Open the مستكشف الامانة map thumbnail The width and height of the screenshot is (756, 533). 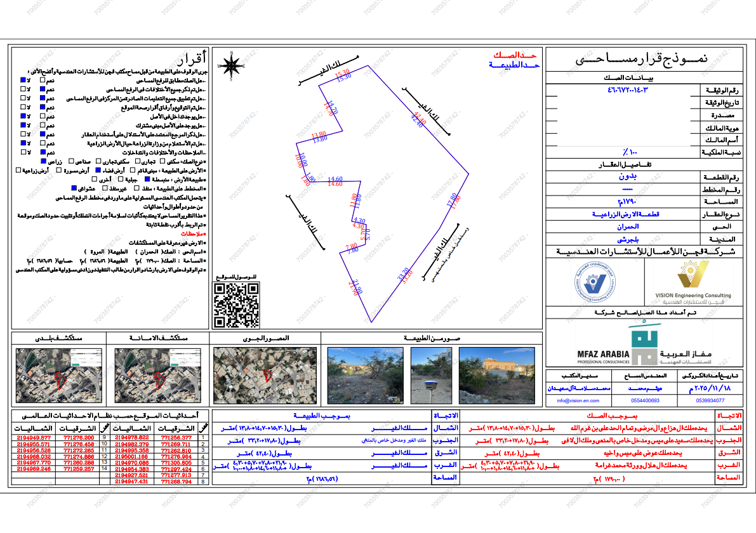[x=157, y=376]
